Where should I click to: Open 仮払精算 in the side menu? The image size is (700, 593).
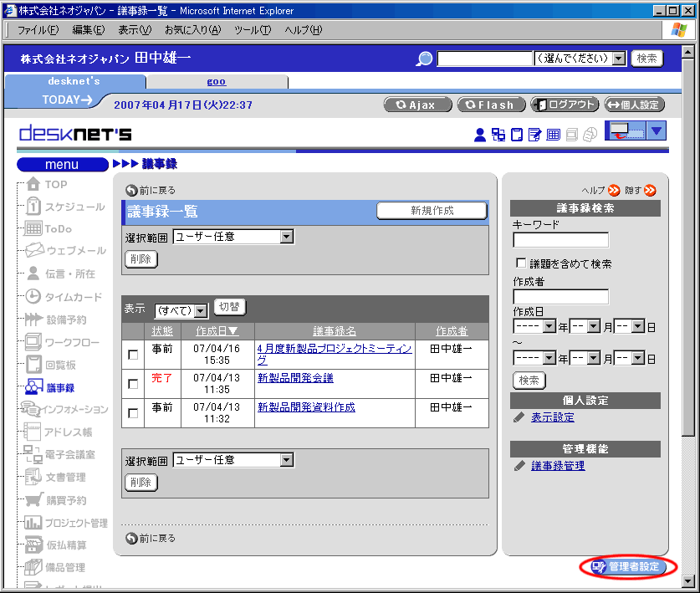(x=55, y=544)
